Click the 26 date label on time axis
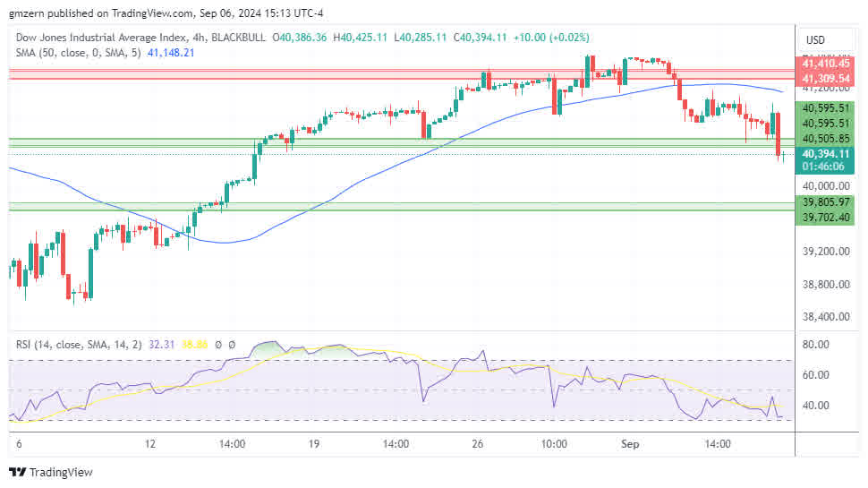Viewport: 868px width, 488px height. point(477,444)
